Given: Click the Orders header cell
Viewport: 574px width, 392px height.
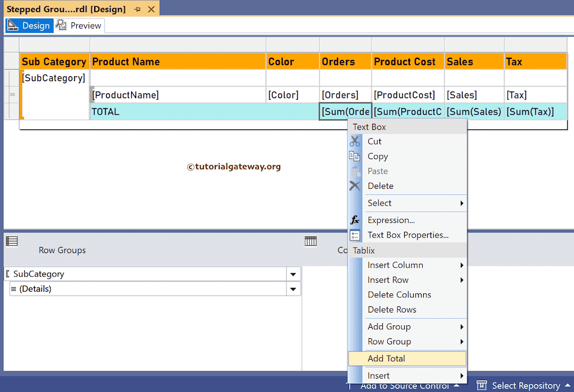Looking at the screenshot, I should tap(345, 62).
